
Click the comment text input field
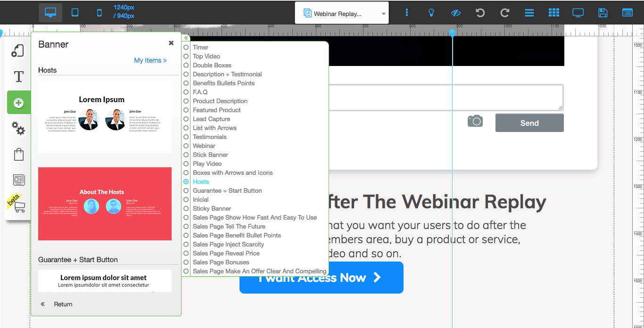point(446,98)
